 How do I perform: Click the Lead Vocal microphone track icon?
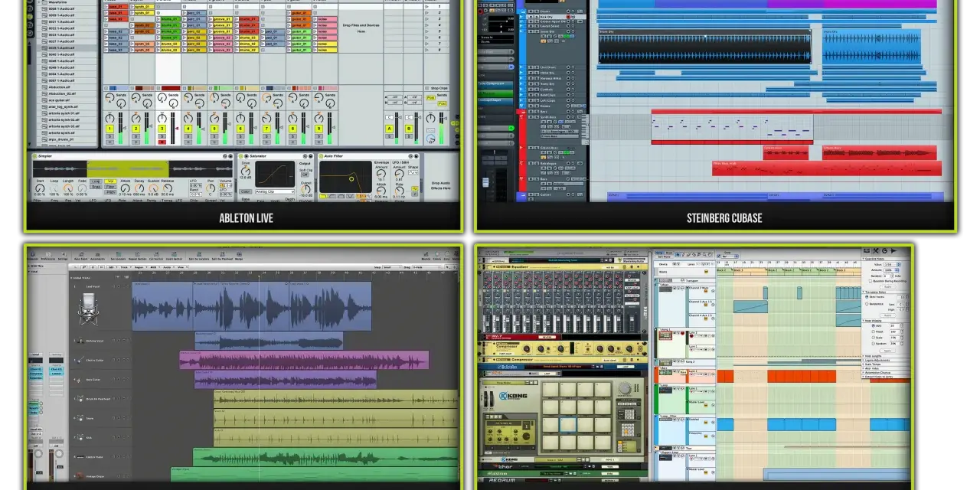(88, 307)
